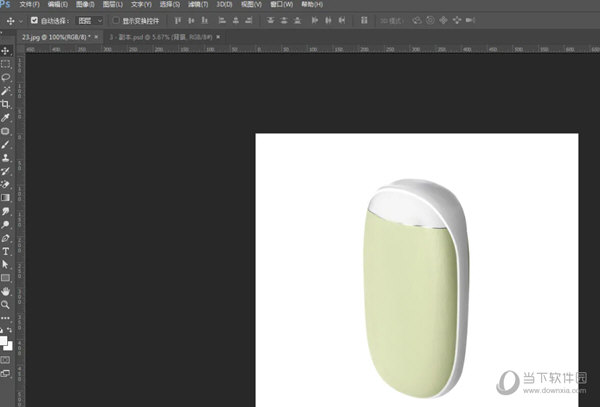
Task: Select the Move tool in the toolbox
Action: tap(5, 50)
